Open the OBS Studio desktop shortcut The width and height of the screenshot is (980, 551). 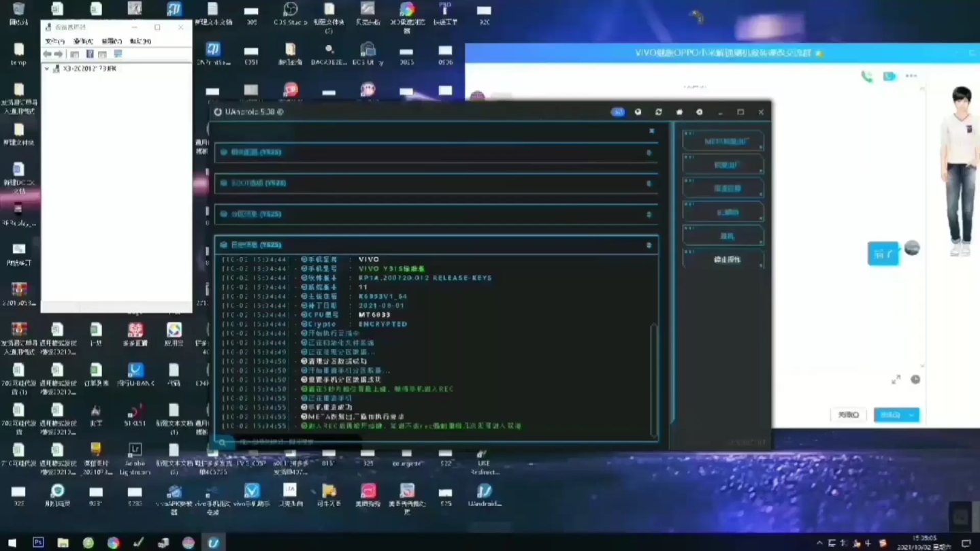click(x=291, y=14)
